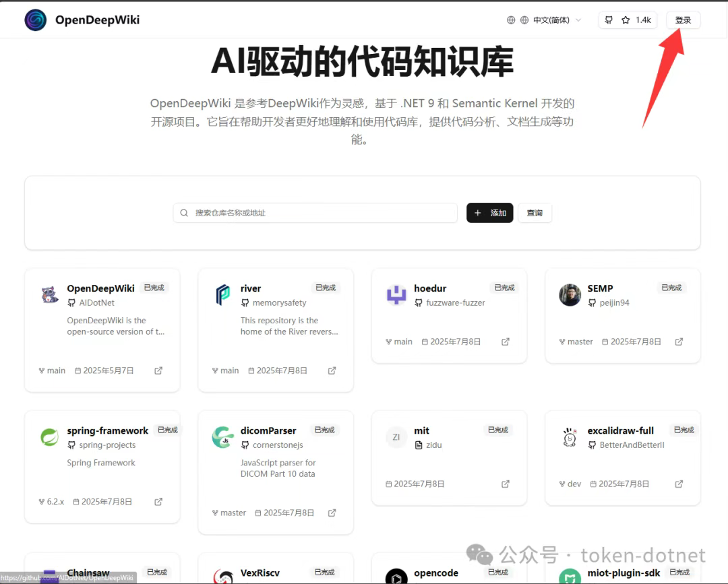Image resolution: width=728 pixels, height=584 pixels.
Task: Click the river repository logo
Action: pos(223,295)
